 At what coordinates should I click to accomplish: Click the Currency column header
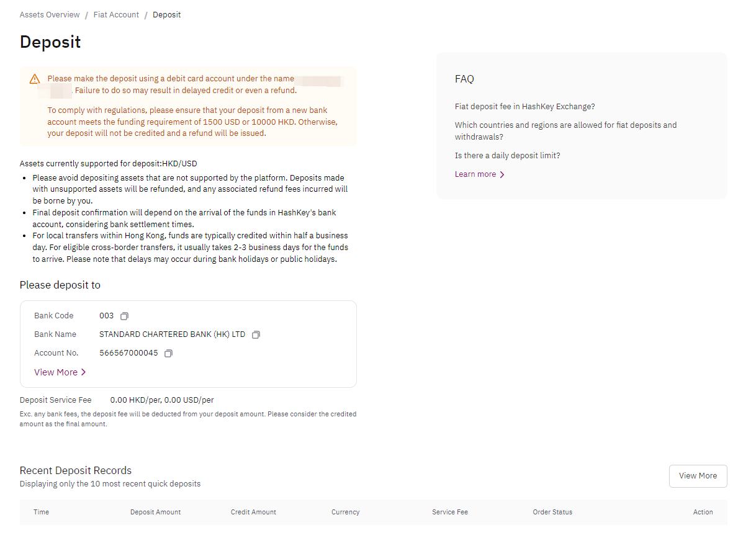346,513
